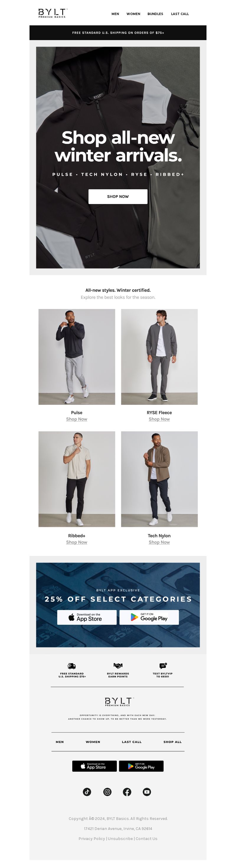Follow the Shop Now link under Pulse

coord(76,419)
